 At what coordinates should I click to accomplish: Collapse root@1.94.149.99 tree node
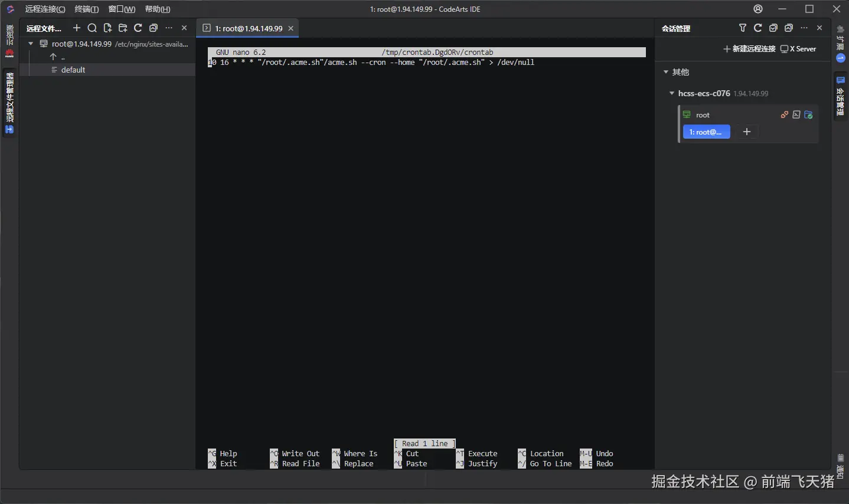click(x=31, y=44)
